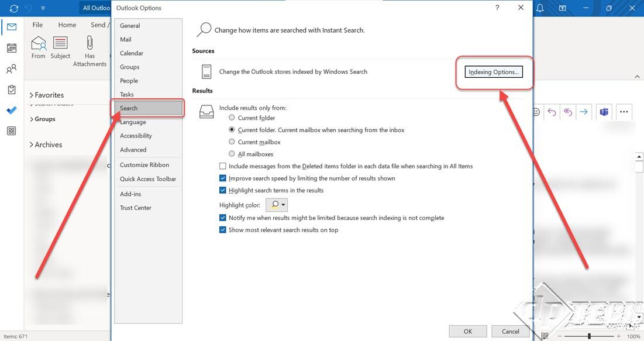The width and height of the screenshot is (644, 341).
Task: Open the ribbon display options icon
Action: [x=562, y=8]
